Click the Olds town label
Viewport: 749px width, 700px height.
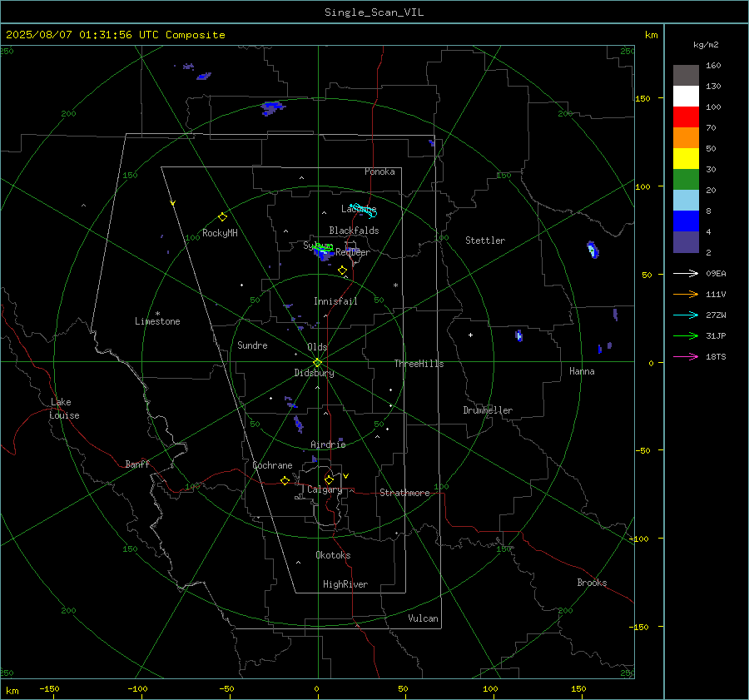[x=317, y=347]
